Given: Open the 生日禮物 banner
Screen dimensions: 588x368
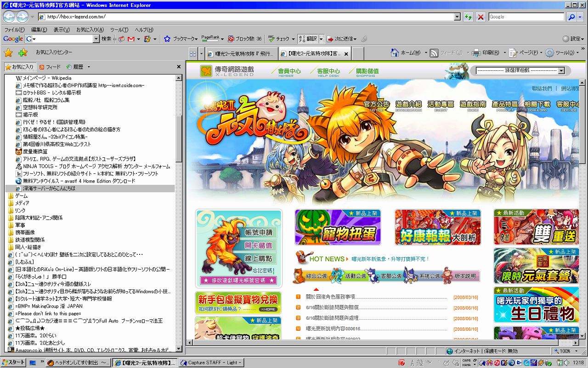Looking at the screenshot, I should click(537, 305).
